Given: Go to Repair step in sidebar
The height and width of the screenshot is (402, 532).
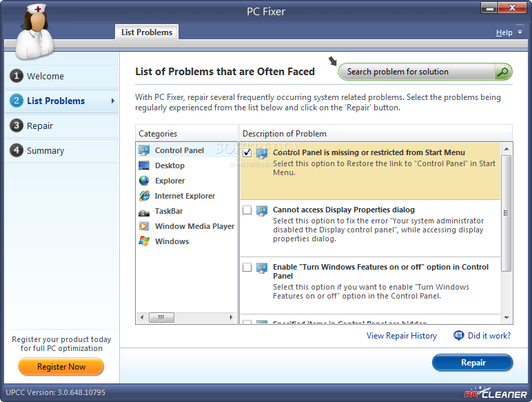Looking at the screenshot, I should [62, 125].
